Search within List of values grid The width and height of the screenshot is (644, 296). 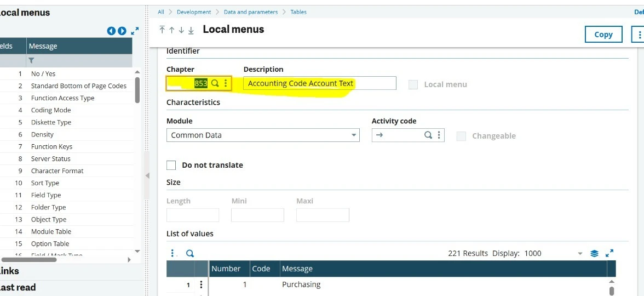click(x=189, y=254)
